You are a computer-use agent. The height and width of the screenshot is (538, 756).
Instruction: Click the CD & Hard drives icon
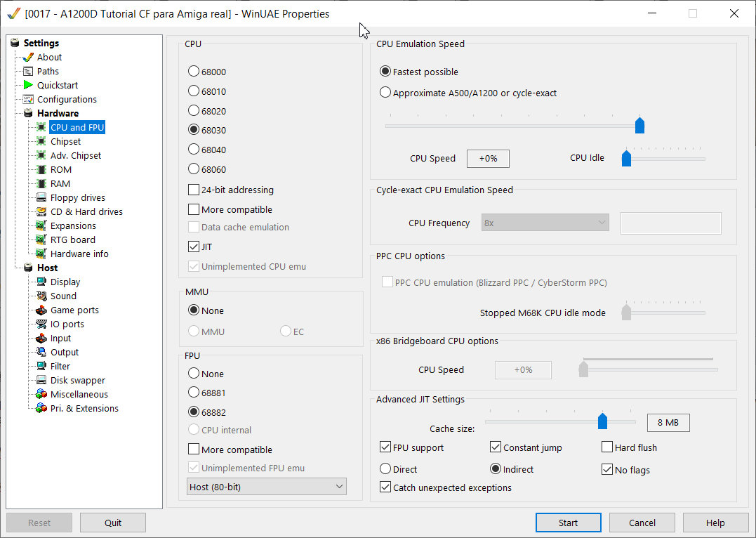pos(41,211)
